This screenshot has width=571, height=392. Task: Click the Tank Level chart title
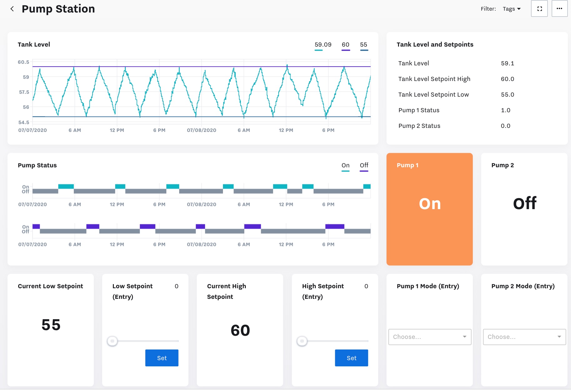pos(34,44)
